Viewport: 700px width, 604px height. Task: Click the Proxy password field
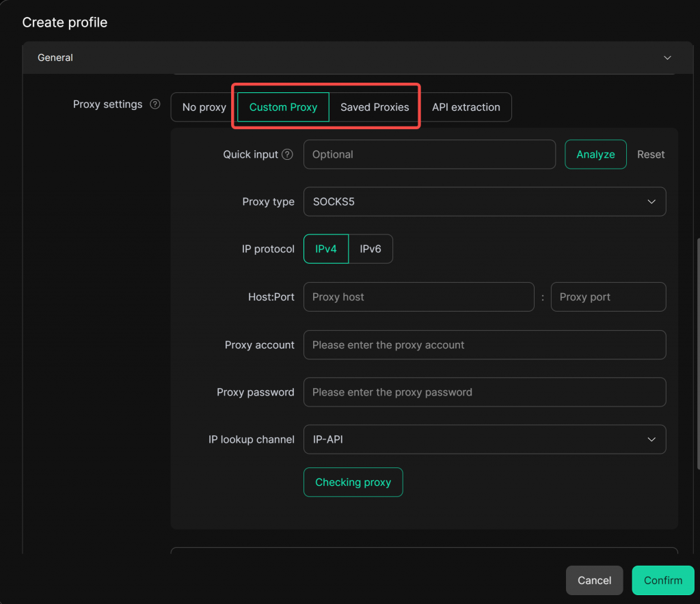484,392
